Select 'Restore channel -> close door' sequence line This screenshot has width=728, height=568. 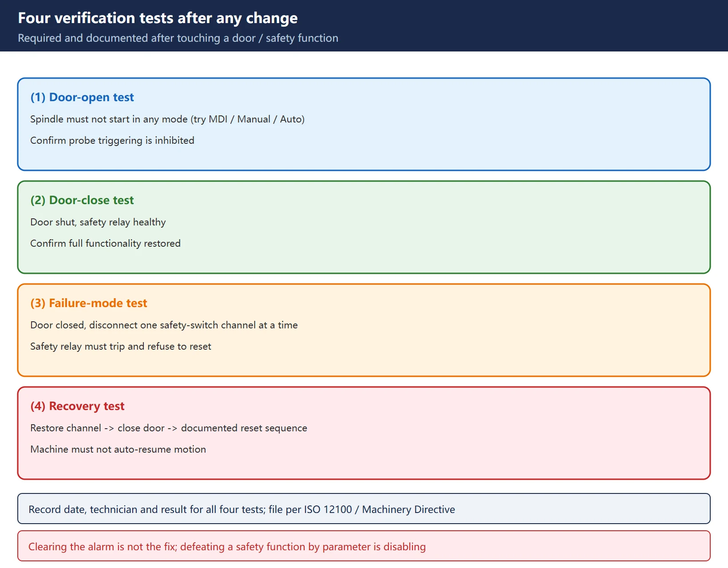pyautogui.click(x=169, y=428)
